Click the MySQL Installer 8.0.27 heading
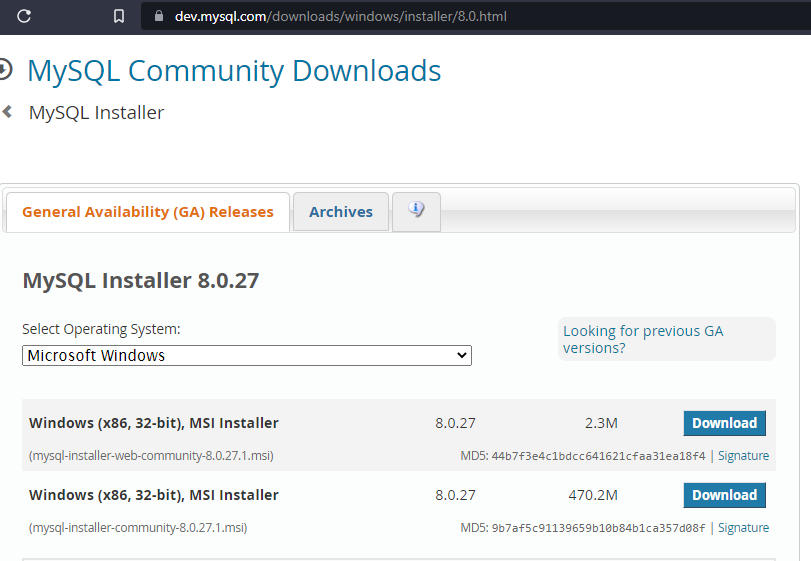 (141, 280)
